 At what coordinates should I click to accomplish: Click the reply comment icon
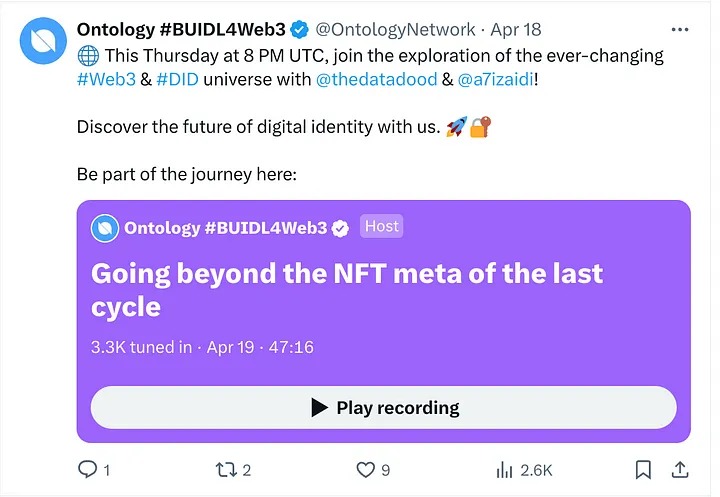pyautogui.click(x=88, y=468)
